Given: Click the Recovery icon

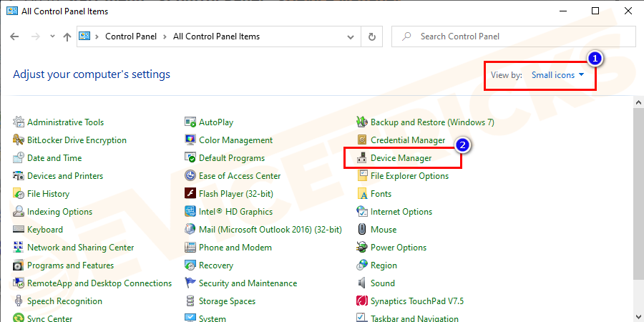Looking at the screenshot, I should [190, 265].
